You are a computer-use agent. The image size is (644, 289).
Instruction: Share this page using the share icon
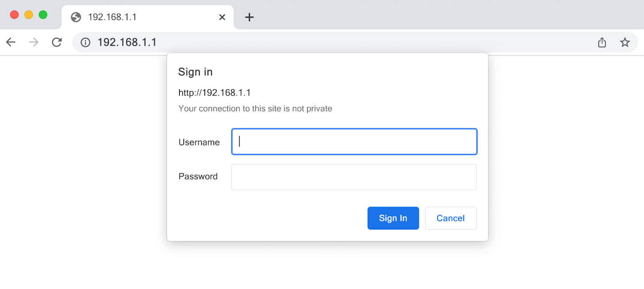click(x=602, y=42)
